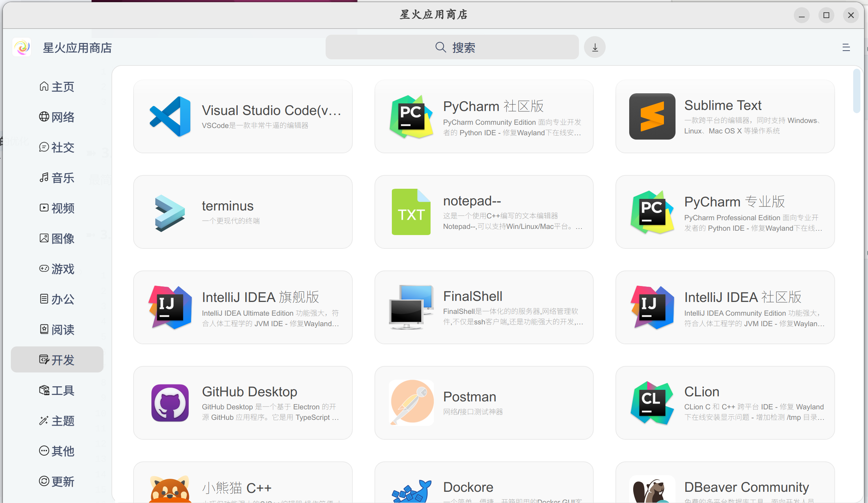Open the 阅读 reading category
This screenshot has width=868, height=503.
tap(57, 330)
